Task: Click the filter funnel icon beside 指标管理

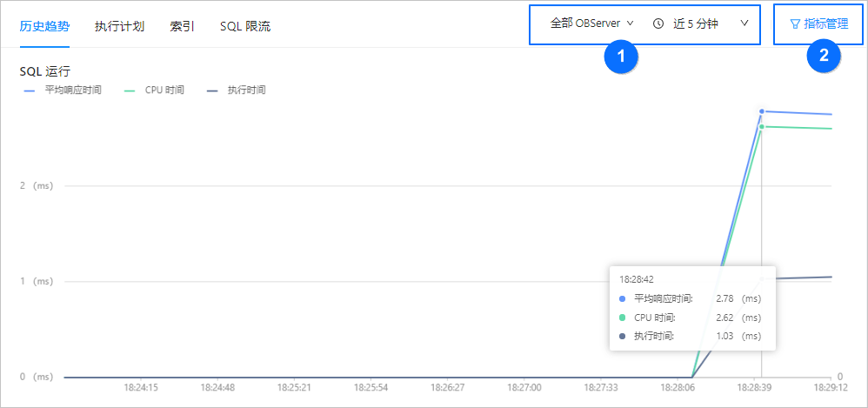Action: [x=795, y=24]
